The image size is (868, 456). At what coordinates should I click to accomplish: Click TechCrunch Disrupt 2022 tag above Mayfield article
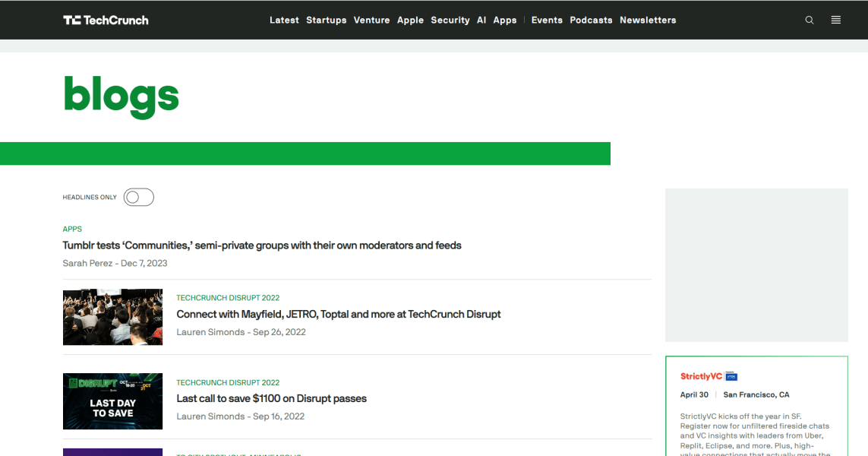[228, 297]
